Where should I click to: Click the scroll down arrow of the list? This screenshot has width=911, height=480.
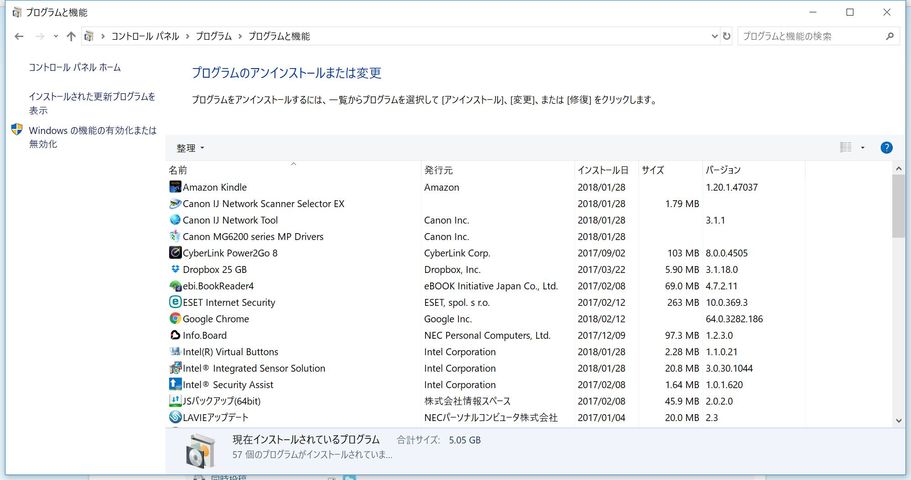pos(899,420)
